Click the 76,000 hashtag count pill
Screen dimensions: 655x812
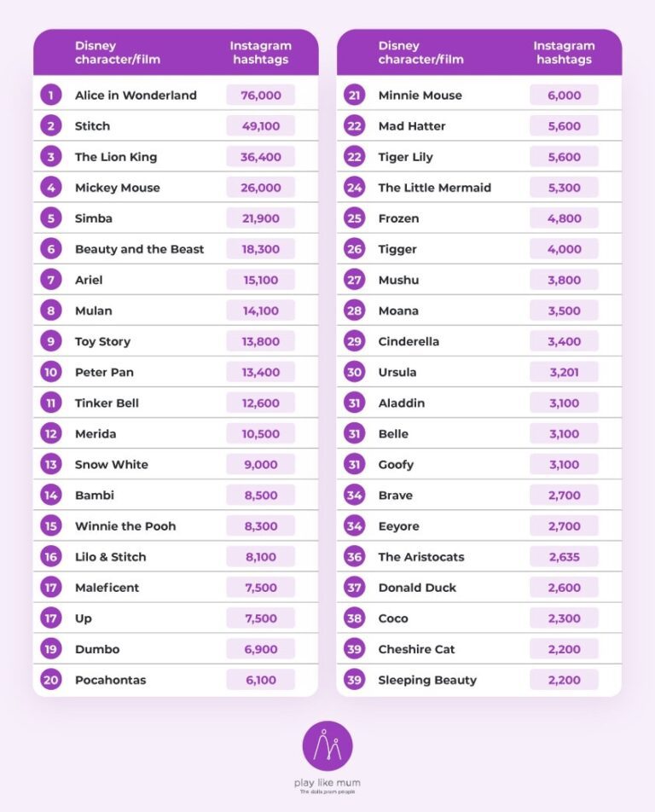260,96
